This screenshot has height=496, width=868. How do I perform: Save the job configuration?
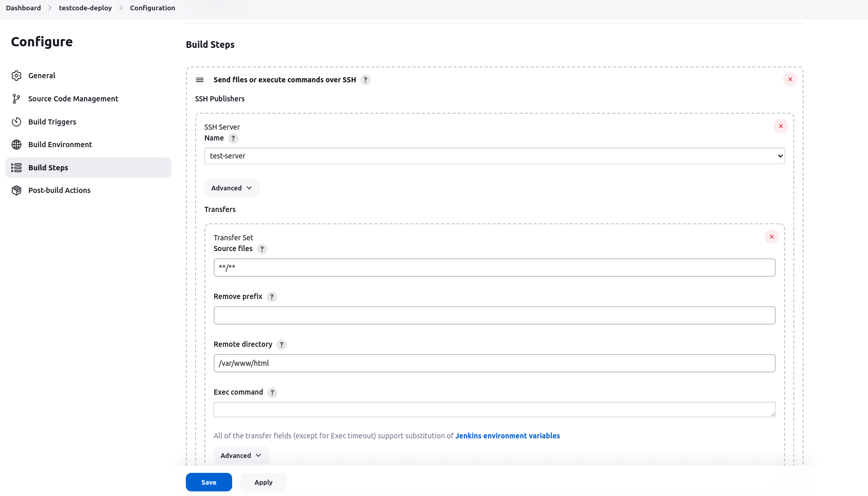209,482
